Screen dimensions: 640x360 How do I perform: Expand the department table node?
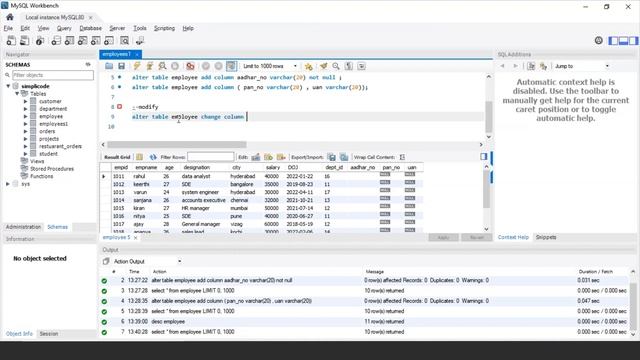pos(25,109)
